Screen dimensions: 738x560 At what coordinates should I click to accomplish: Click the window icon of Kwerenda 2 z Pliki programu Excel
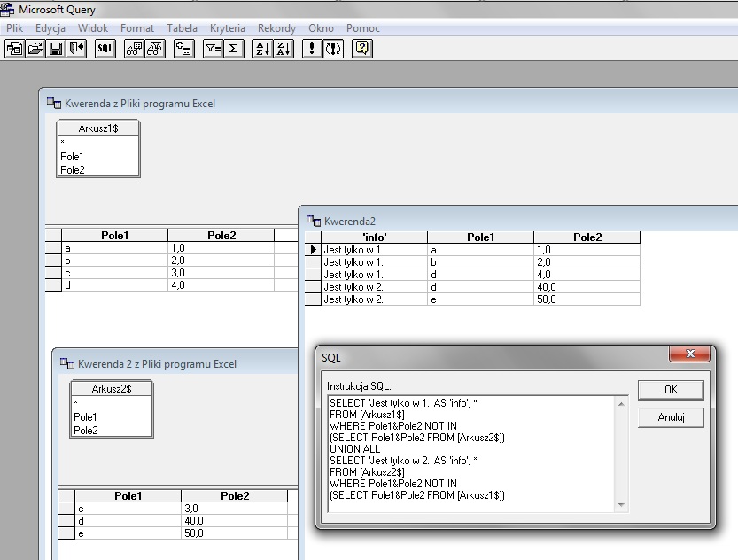[x=67, y=363]
